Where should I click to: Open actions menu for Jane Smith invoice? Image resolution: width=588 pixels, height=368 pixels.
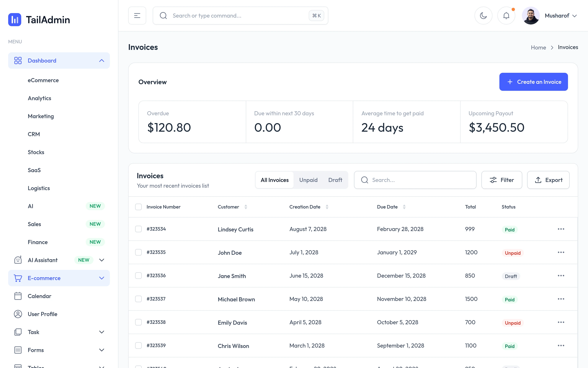point(561,276)
